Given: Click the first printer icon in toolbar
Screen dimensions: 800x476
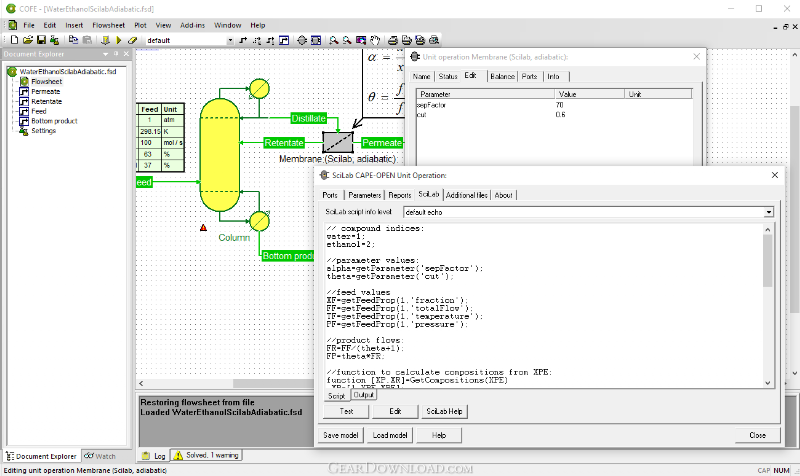Looking at the screenshot, I should (393, 40).
